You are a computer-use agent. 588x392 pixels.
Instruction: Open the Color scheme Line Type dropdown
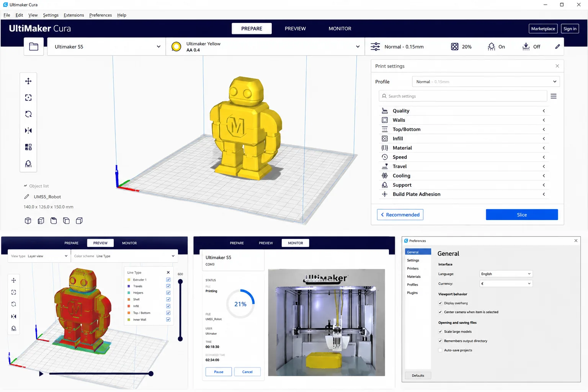pyautogui.click(x=124, y=256)
